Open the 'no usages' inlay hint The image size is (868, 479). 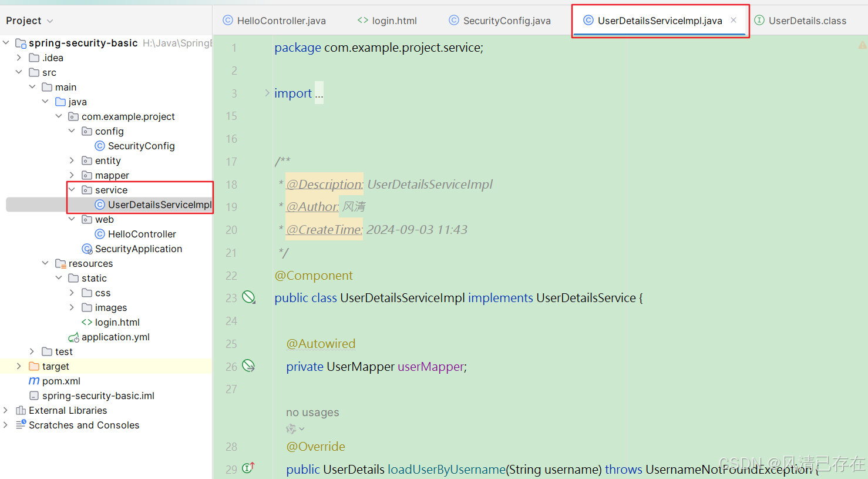(x=312, y=412)
